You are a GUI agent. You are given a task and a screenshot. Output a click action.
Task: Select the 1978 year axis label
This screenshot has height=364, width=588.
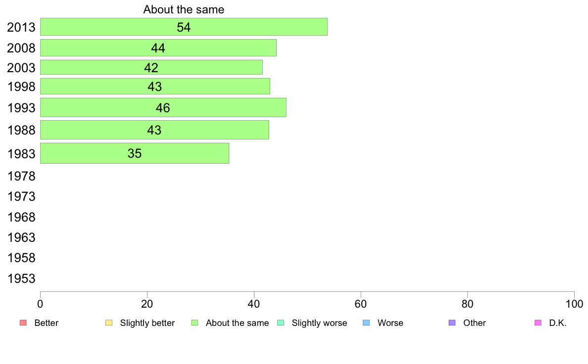point(21,176)
